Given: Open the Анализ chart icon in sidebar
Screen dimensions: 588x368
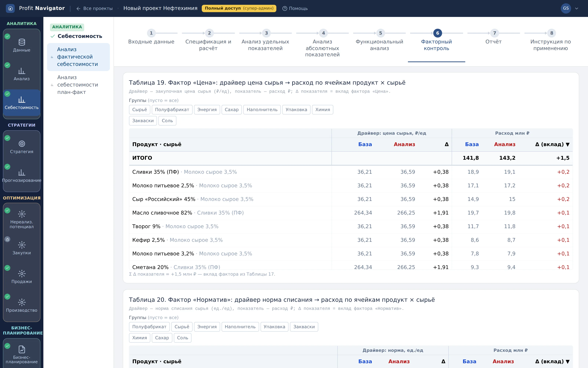Looking at the screenshot, I should click(22, 71).
